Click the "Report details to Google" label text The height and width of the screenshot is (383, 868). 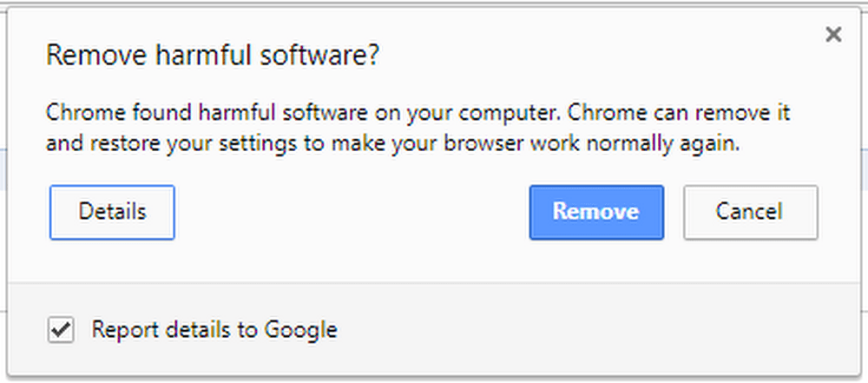[214, 330]
